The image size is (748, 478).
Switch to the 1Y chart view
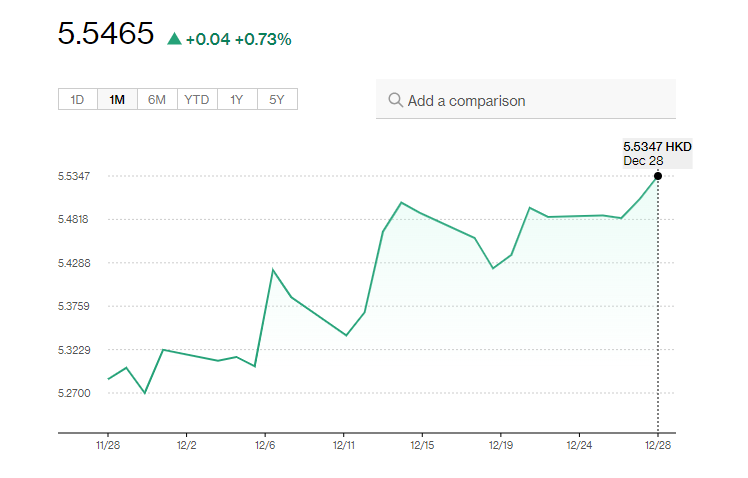(237, 99)
